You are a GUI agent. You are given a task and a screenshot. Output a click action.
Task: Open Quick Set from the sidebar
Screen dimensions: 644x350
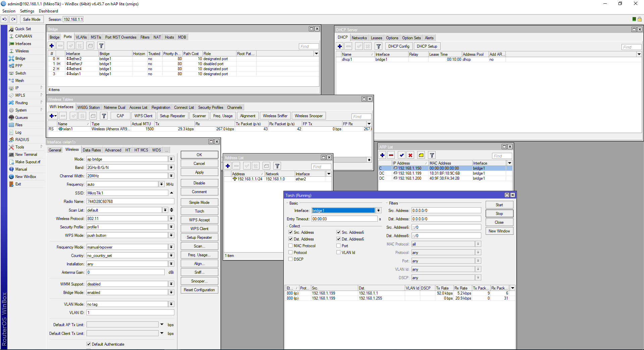23,29
